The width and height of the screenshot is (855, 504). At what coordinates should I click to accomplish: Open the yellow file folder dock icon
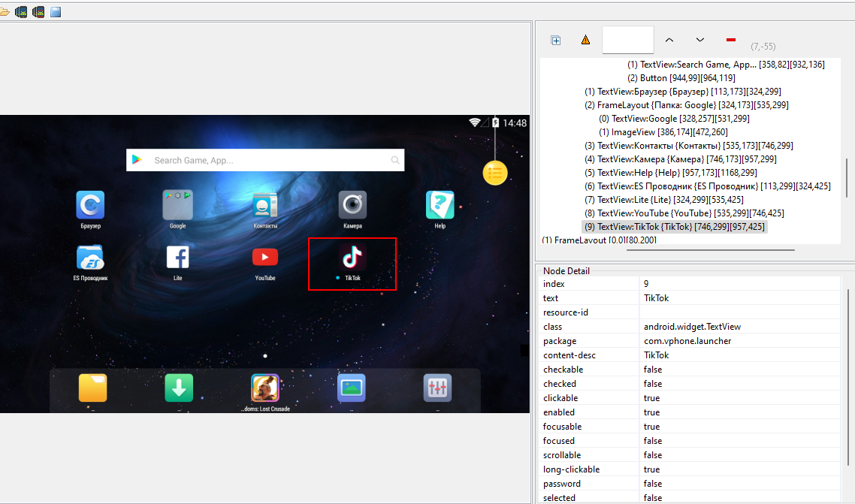click(92, 388)
